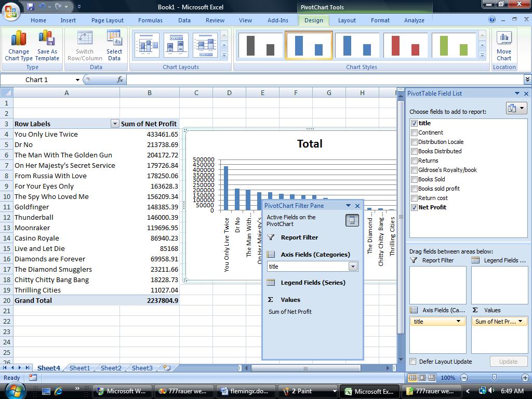Uncheck the Net Profit field checkbox

pyautogui.click(x=414, y=207)
